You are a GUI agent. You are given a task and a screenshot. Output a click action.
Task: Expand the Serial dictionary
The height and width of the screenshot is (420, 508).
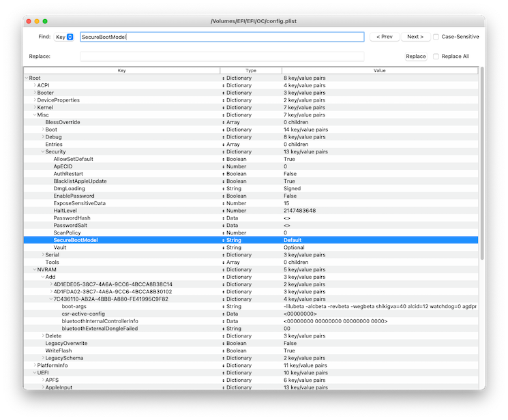pos(43,255)
